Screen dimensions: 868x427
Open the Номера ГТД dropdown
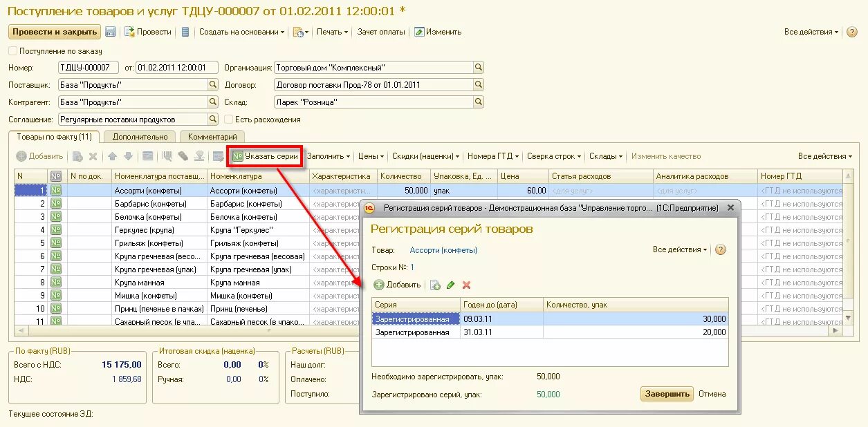pos(494,156)
